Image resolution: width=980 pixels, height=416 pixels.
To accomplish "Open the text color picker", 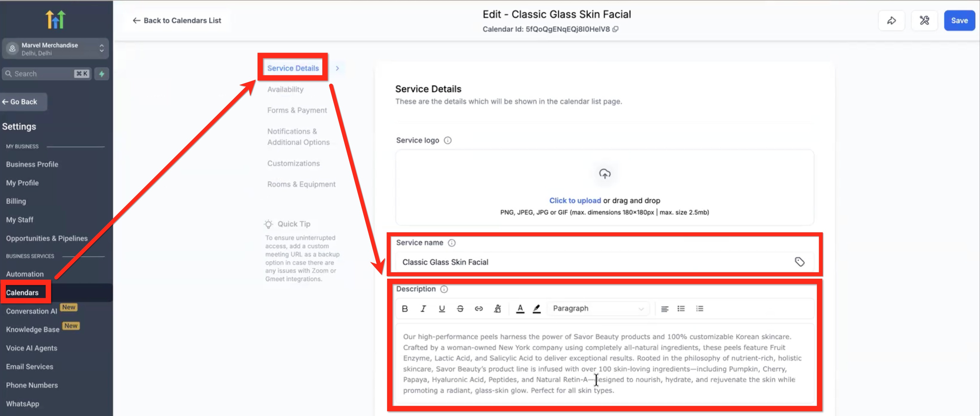I will 520,309.
